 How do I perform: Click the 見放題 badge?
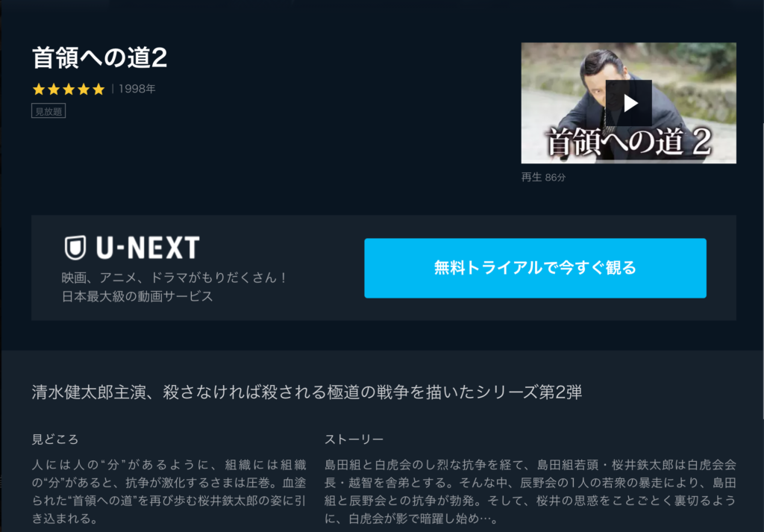click(48, 111)
